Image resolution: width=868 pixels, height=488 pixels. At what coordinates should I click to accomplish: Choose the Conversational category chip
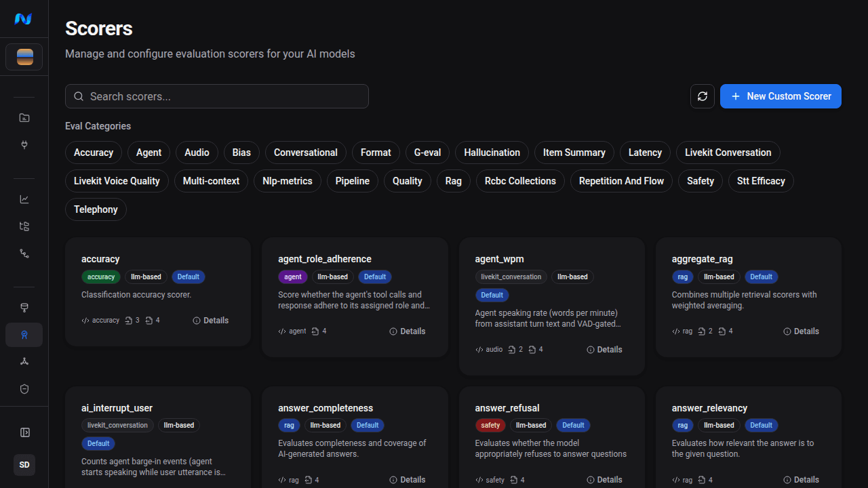tap(306, 152)
